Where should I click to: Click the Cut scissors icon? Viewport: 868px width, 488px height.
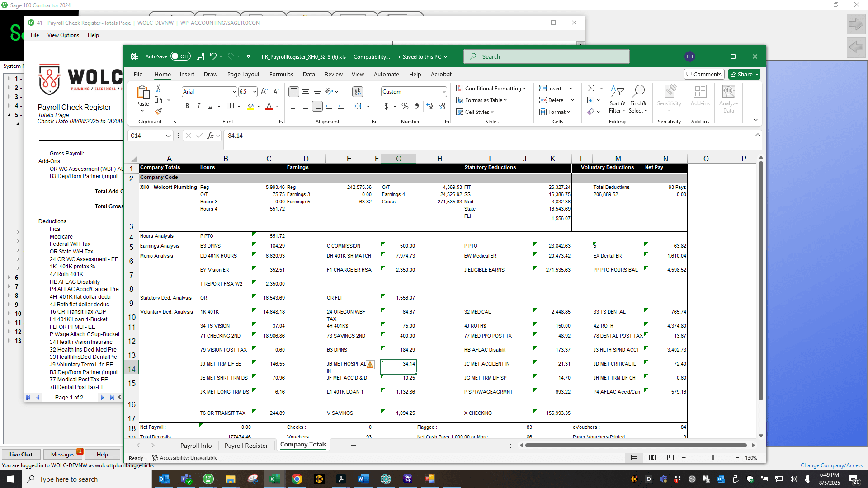pos(158,89)
